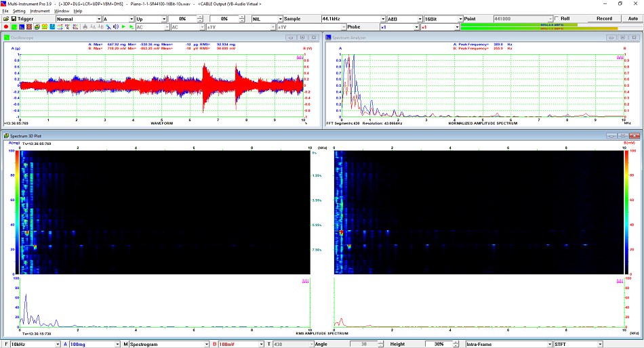Click the red record icon in toolbar

(5, 27)
